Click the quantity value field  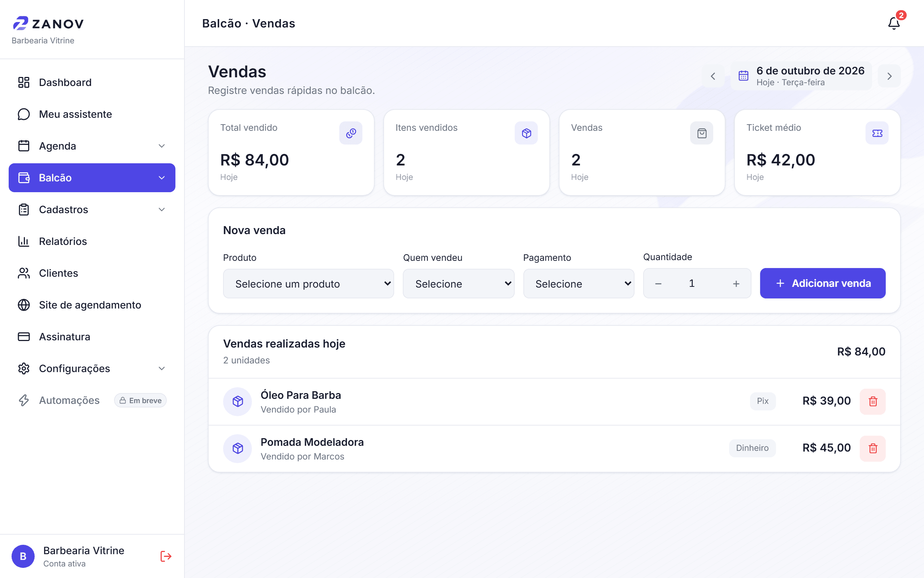tap(692, 283)
